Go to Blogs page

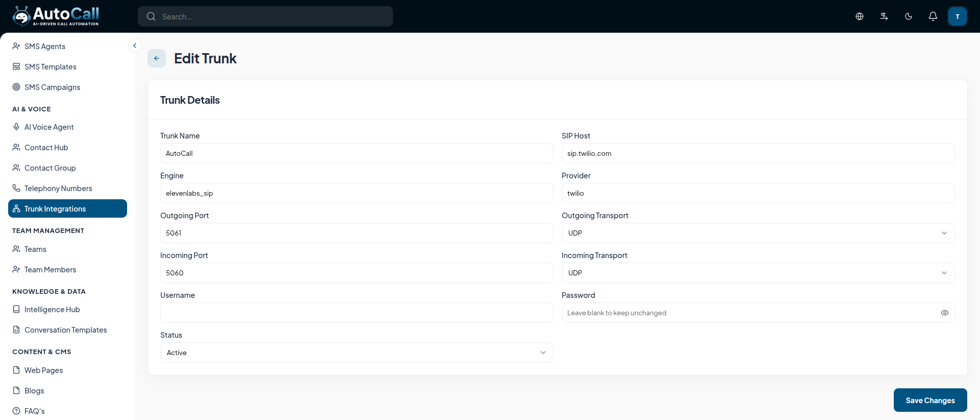pos(67,390)
